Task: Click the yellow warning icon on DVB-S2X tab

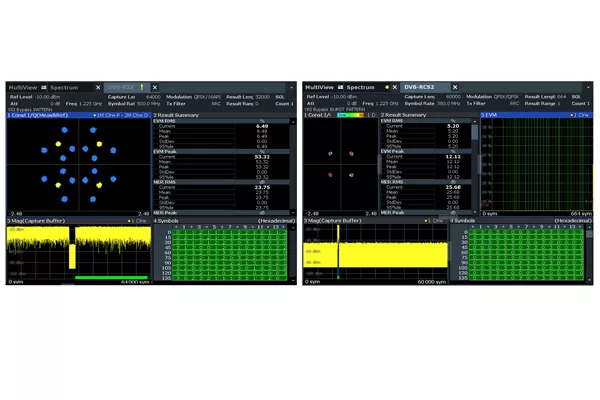Action: click(142, 87)
